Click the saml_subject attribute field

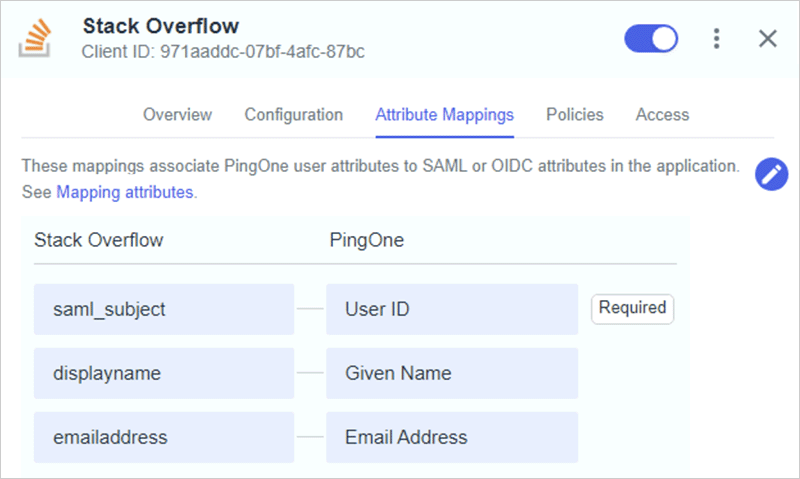click(164, 309)
